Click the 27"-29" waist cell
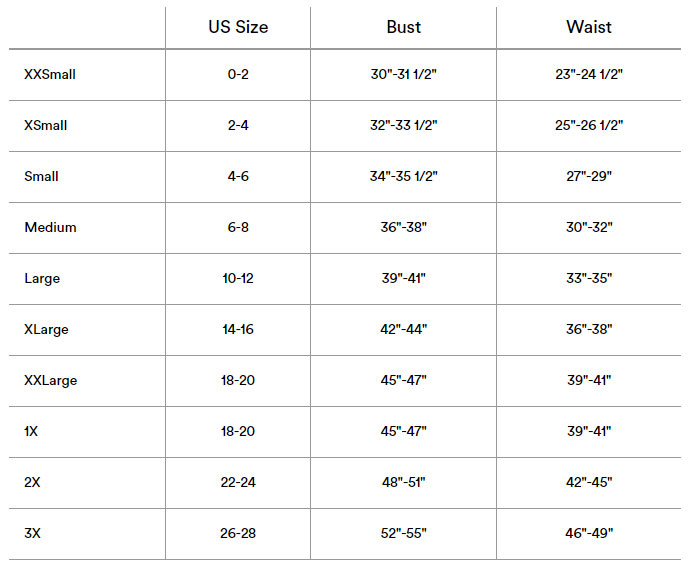Screen dimensions: 692x572 click(589, 177)
